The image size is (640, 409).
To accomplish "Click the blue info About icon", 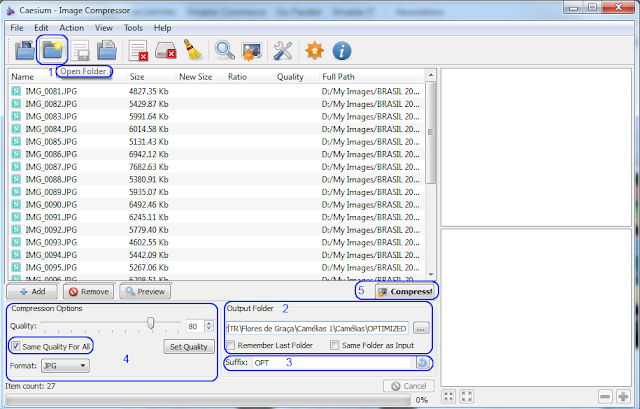I will coord(342,51).
